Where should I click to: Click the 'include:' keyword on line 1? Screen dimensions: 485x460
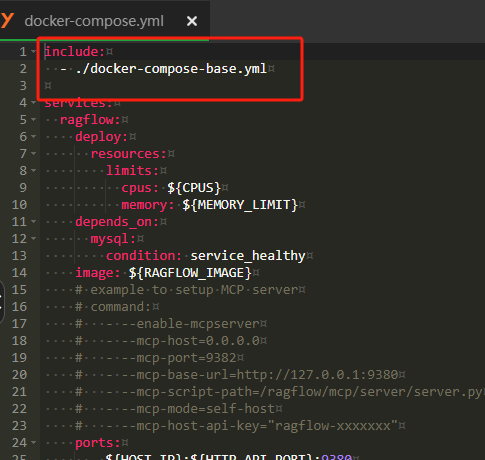[x=75, y=52]
